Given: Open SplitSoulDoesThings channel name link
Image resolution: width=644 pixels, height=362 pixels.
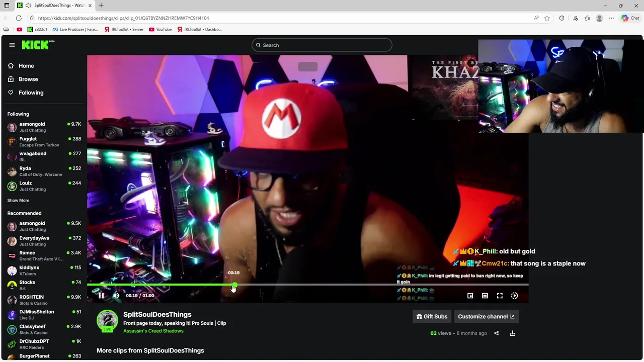Looking at the screenshot, I should pyautogui.click(x=157, y=314).
